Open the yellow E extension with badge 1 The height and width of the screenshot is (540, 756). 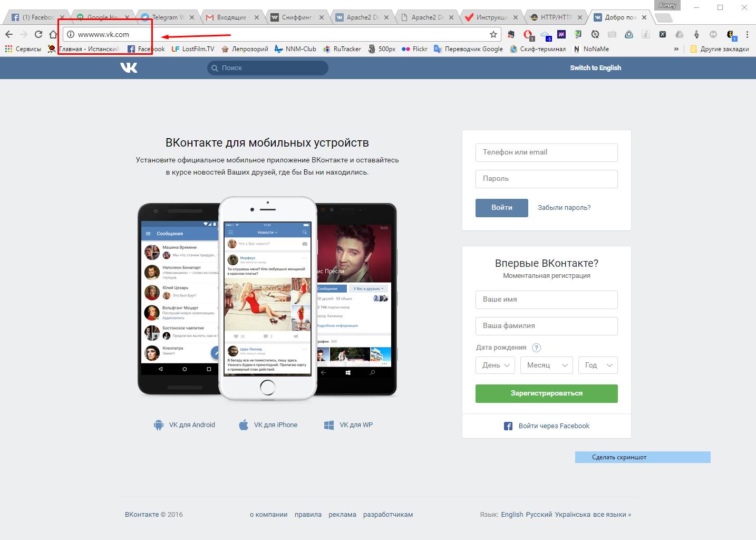click(731, 35)
